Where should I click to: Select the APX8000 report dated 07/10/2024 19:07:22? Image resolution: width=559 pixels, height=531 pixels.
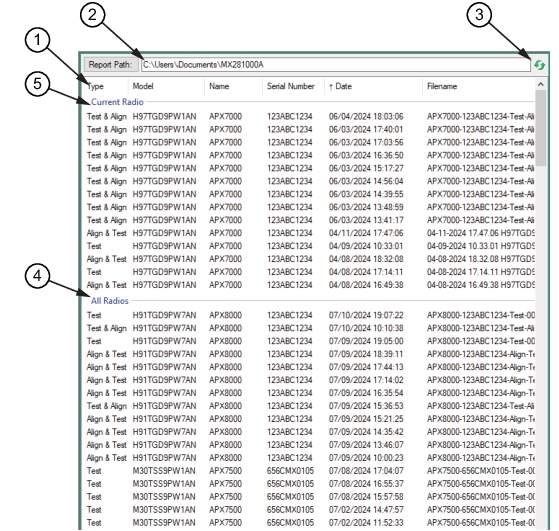tap(310, 315)
